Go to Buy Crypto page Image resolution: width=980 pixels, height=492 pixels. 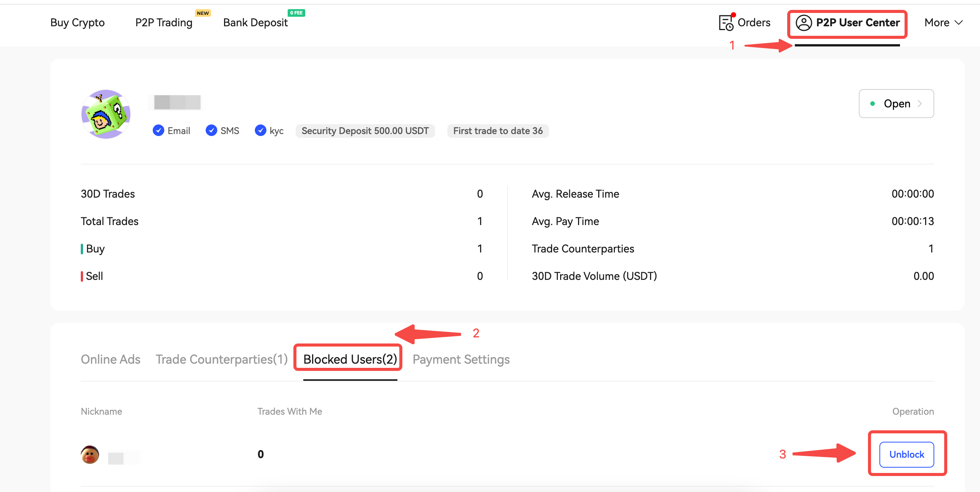pos(77,23)
